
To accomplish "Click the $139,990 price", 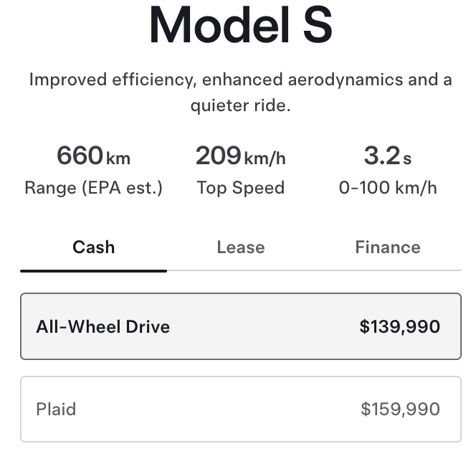I will pyautogui.click(x=399, y=327).
